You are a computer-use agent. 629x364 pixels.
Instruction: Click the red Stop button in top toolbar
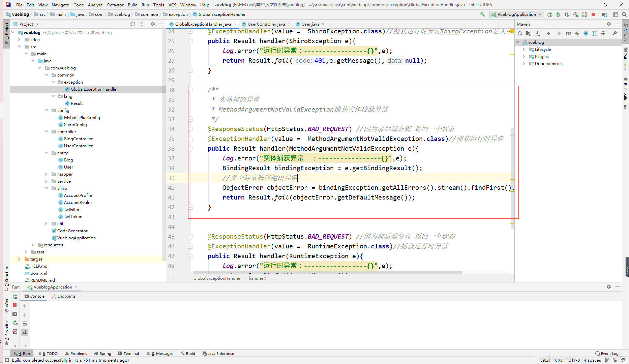593,14
